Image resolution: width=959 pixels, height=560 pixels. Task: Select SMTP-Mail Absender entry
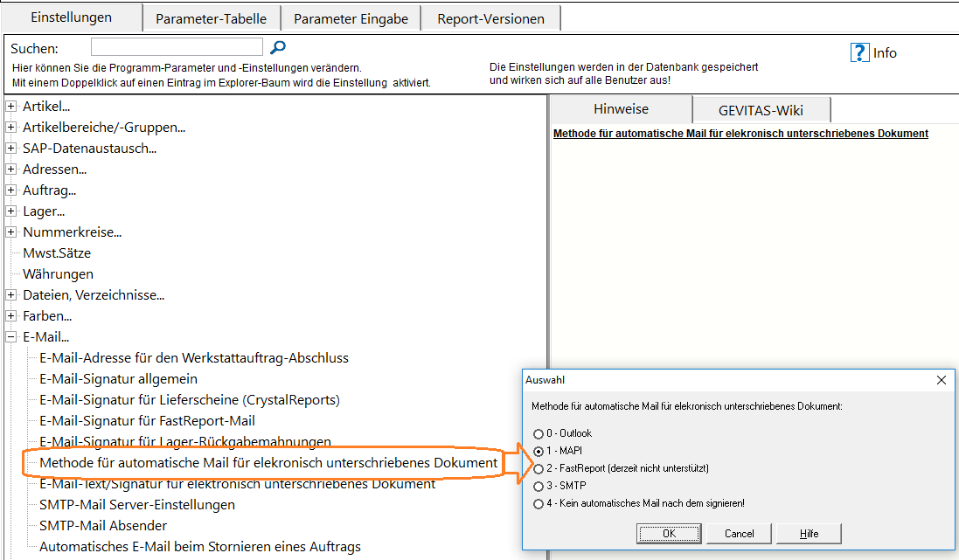[x=103, y=526]
